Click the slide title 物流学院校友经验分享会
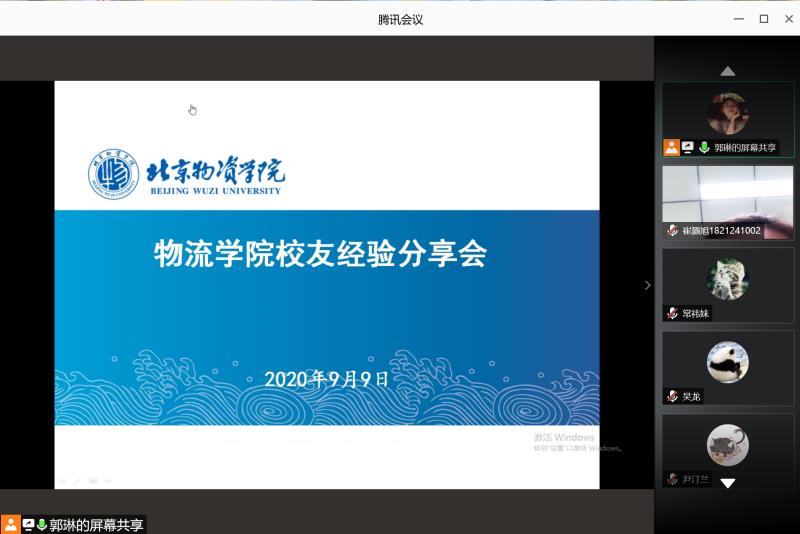The height and width of the screenshot is (534, 800). (x=320, y=254)
